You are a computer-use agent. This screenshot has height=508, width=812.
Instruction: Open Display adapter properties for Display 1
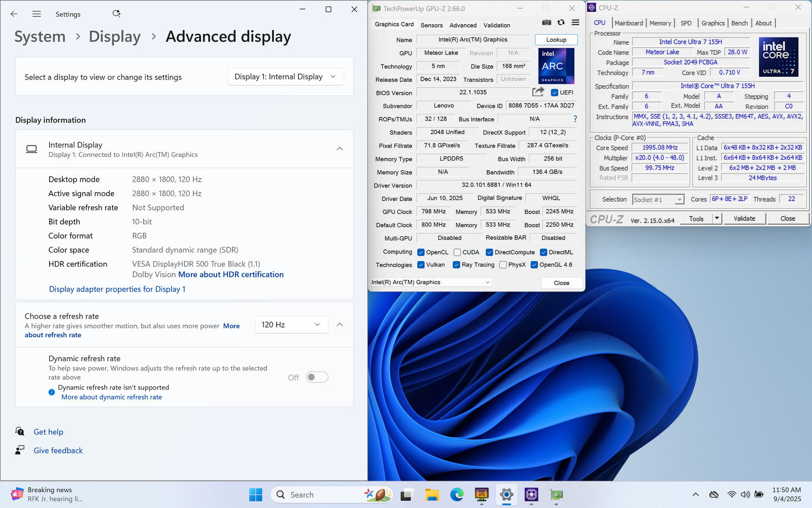[x=117, y=289]
